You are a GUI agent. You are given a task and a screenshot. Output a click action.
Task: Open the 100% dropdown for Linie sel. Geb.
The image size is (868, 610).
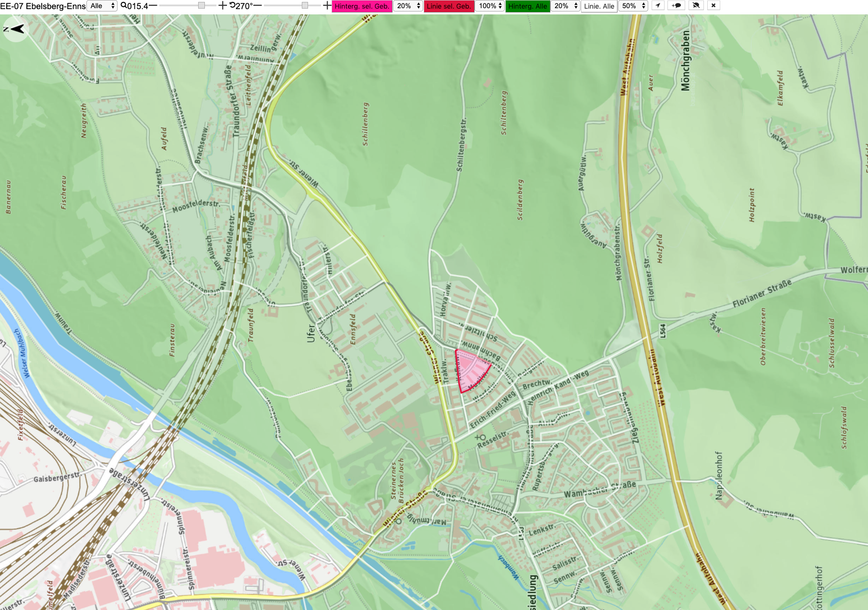coord(490,6)
